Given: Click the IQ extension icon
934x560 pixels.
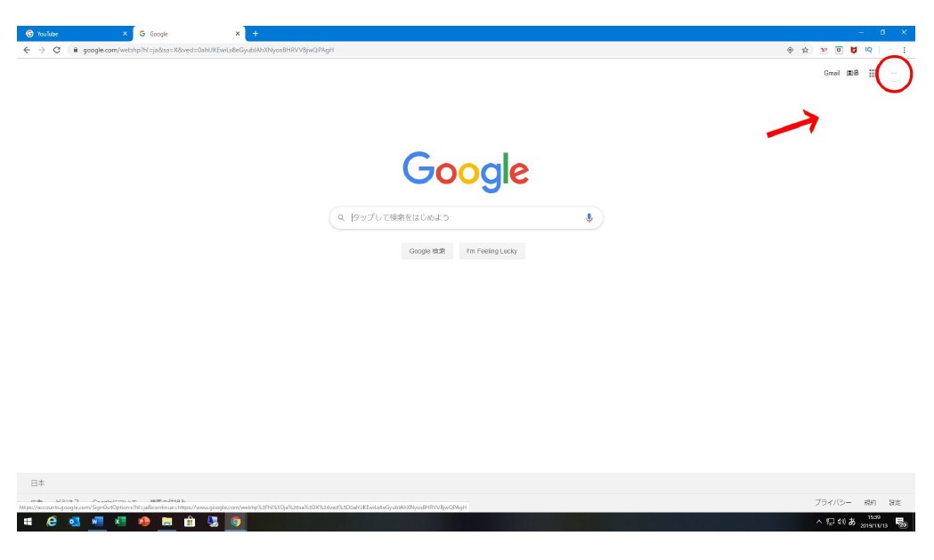Looking at the screenshot, I should [868, 50].
